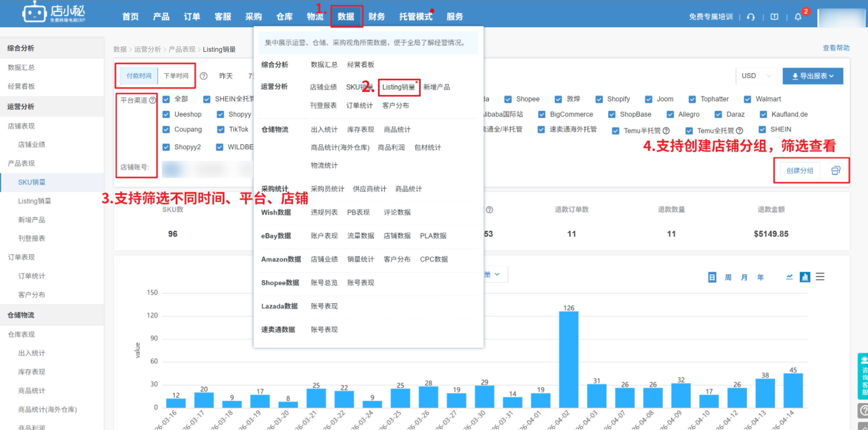
Task: Open the 查看帮助 link
Action: (836, 48)
